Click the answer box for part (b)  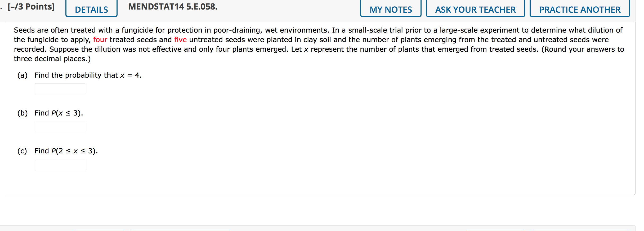59,126
